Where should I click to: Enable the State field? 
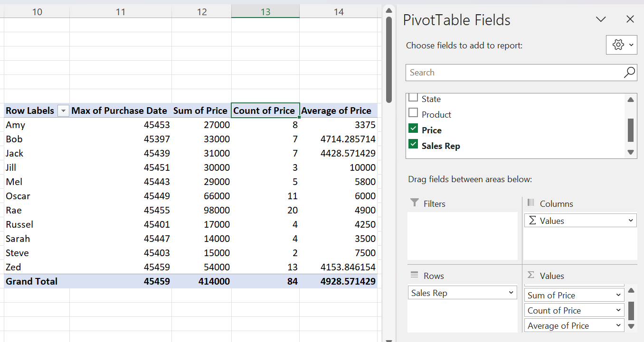413,98
